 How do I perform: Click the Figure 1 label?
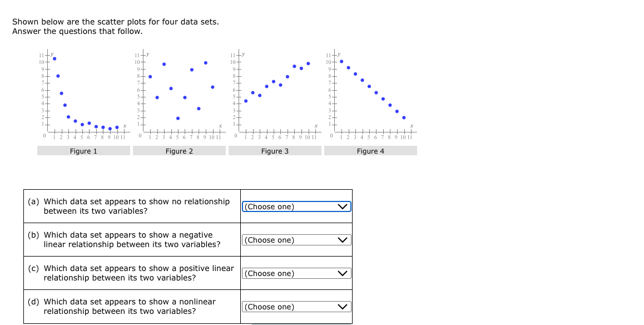(x=83, y=150)
